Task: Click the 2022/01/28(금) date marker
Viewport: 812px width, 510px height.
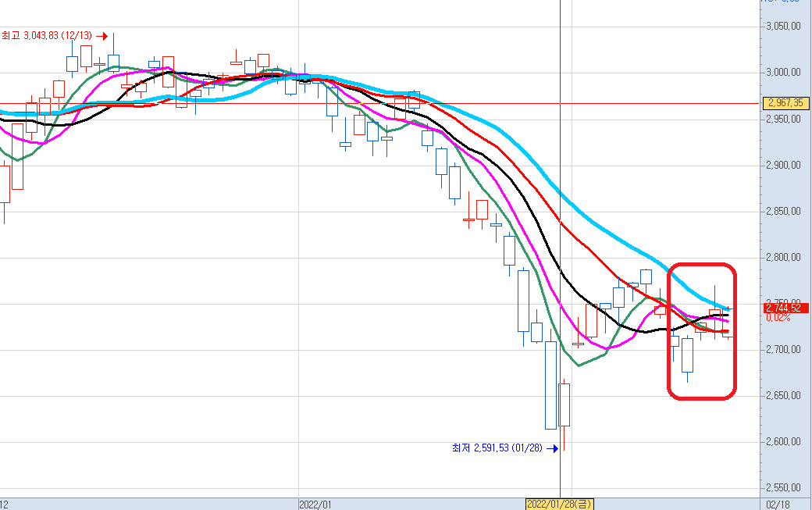Action: (559, 505)
